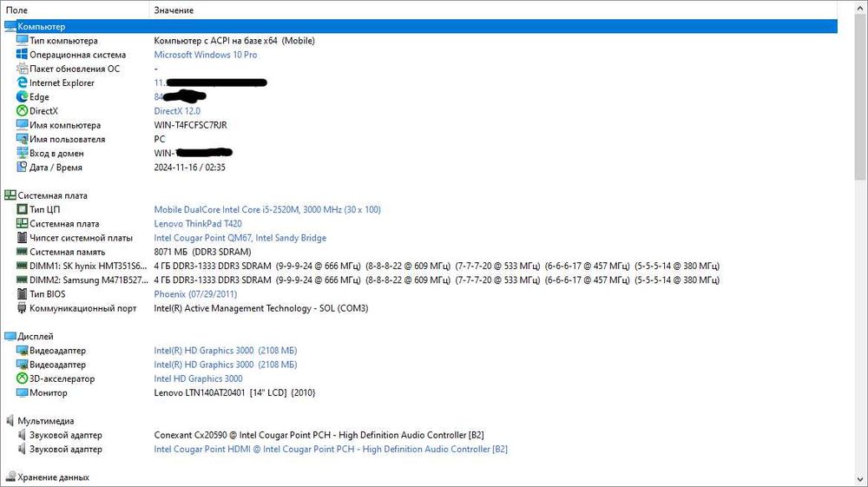The image size is (868, 487).
Task: Select the Вход в домен label
Action: (x=56, y=154)
